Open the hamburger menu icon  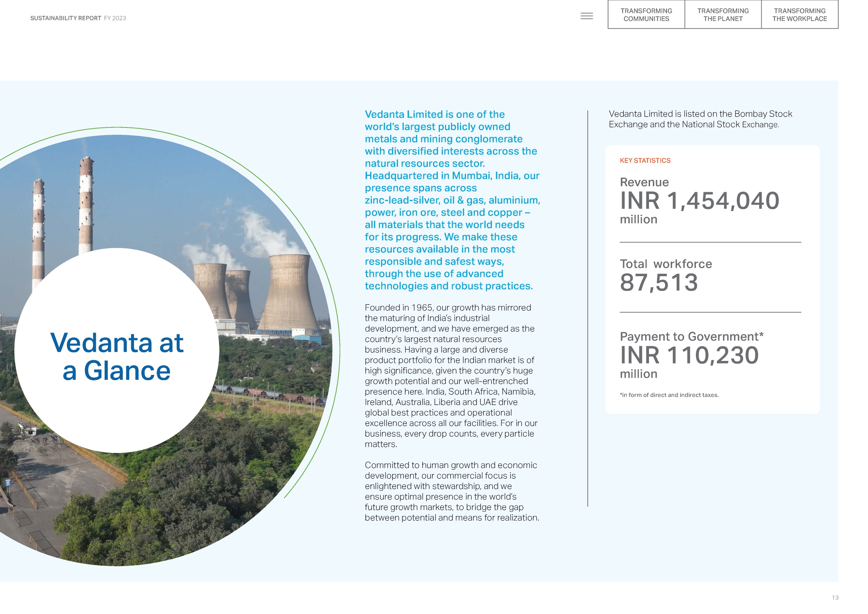[586, 16]
